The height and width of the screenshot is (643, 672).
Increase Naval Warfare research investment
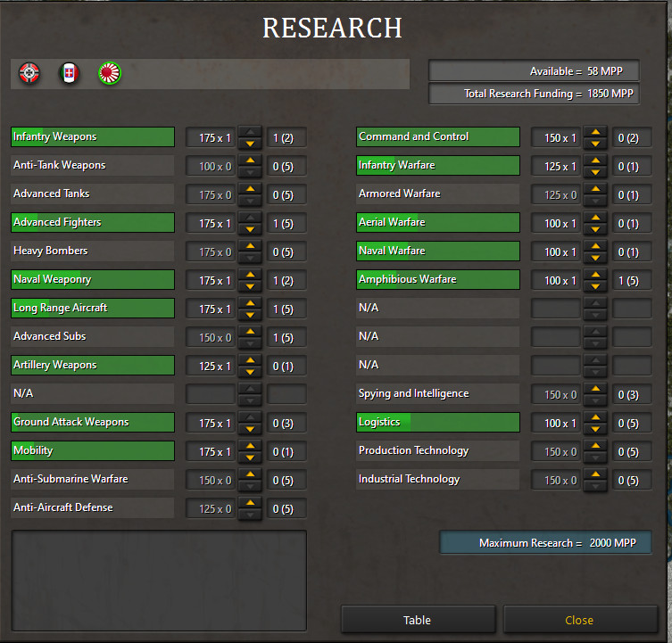point(595,246)
